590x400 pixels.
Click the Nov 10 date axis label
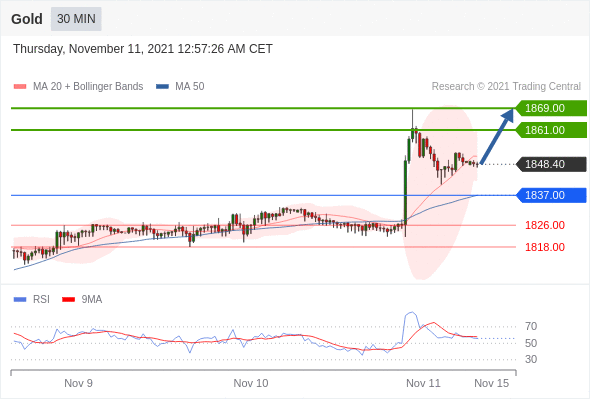click(x=251, y=383)
